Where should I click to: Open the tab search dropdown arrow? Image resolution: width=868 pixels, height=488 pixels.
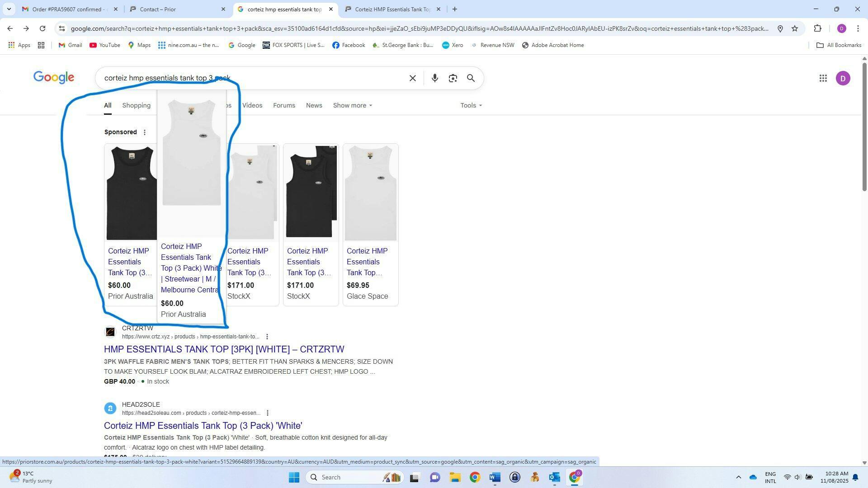(x=9, y=9)
